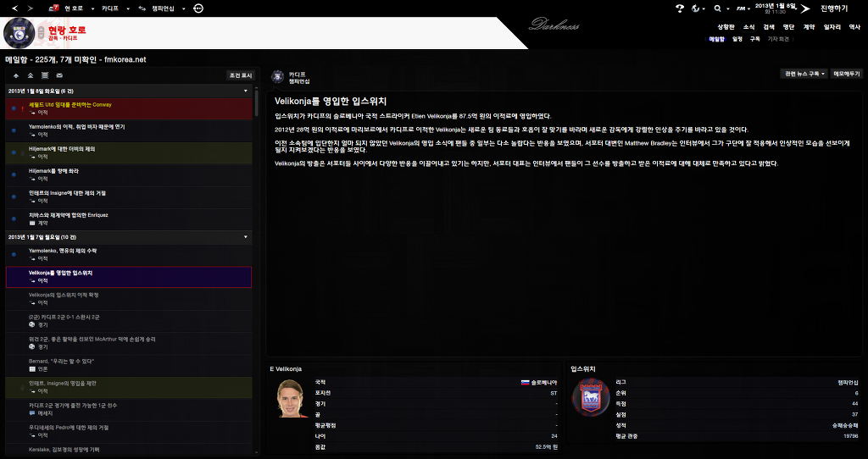Select message '(2군) 카디프 2군 0-1 스완시 2군'

pyautogui.click(x=129, y=321)
